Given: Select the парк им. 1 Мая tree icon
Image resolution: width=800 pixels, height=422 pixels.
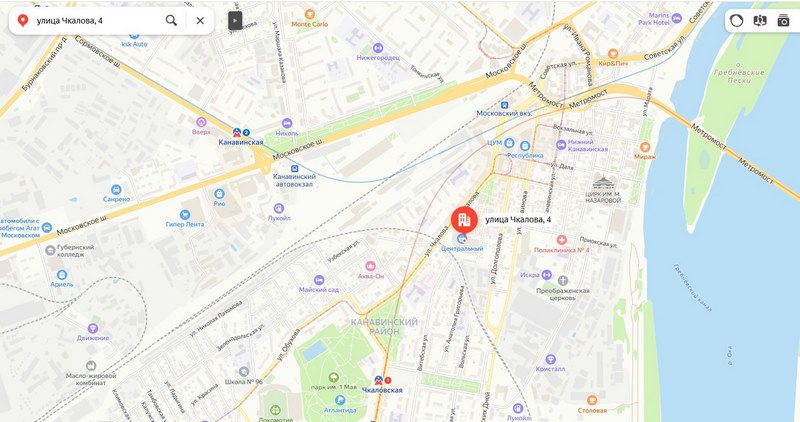Looking at the screenshot, I should tap(334, 378).
